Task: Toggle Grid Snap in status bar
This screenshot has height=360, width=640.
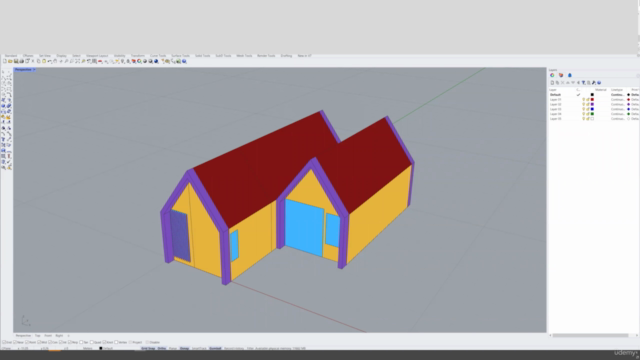Action: click(148, 348)
